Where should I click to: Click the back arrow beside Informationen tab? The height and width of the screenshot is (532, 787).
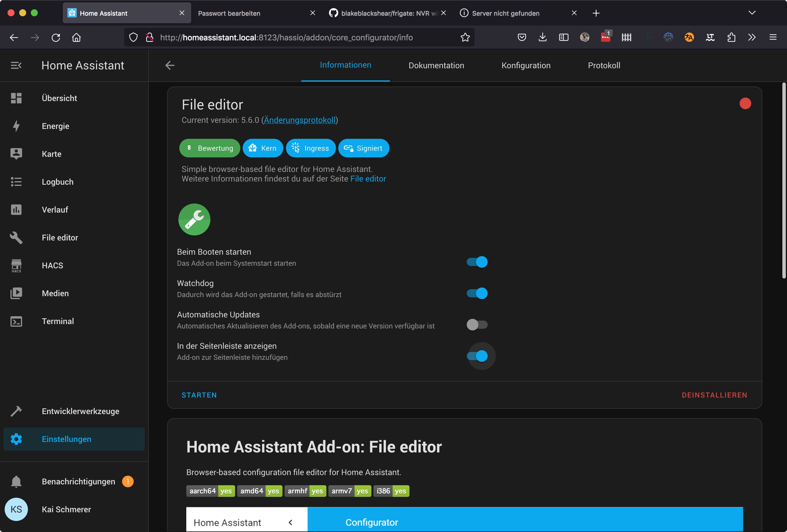coord(170,65)
